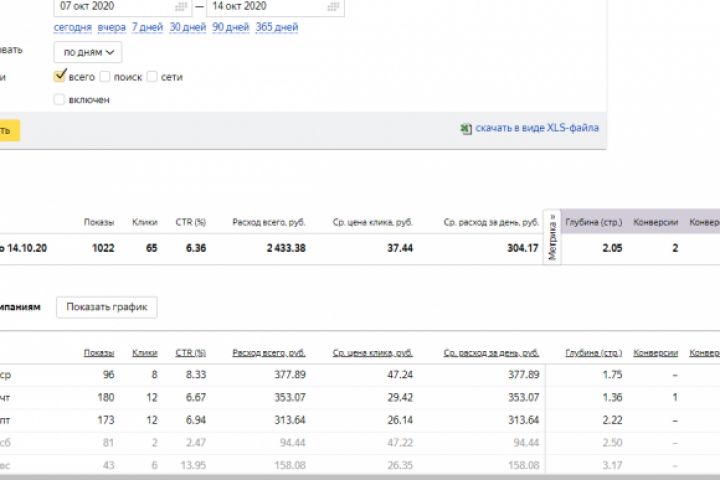Screen dimensions: 720x480
Task: Sort lower table by «Конверсии» header
Action: click(x=656, y=353)
